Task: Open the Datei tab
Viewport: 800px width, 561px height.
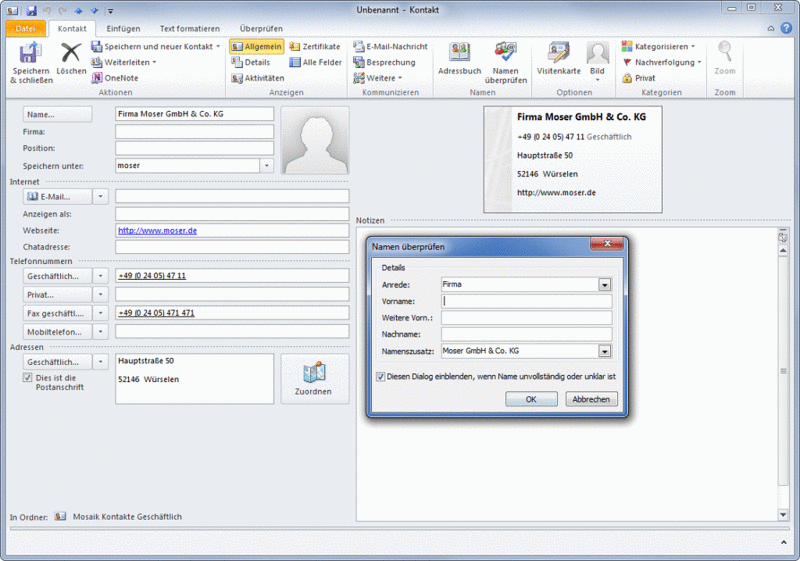Action: point(26,29)
